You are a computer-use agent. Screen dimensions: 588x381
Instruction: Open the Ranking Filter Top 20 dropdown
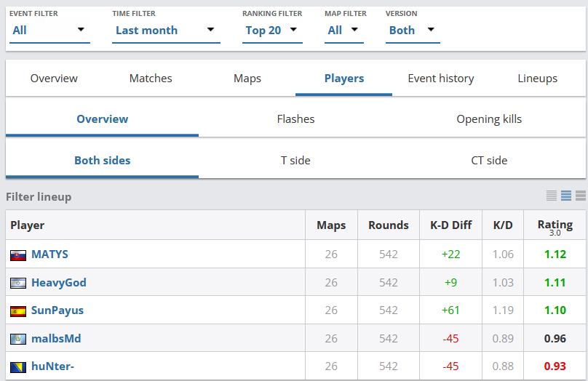coord(272,30)
